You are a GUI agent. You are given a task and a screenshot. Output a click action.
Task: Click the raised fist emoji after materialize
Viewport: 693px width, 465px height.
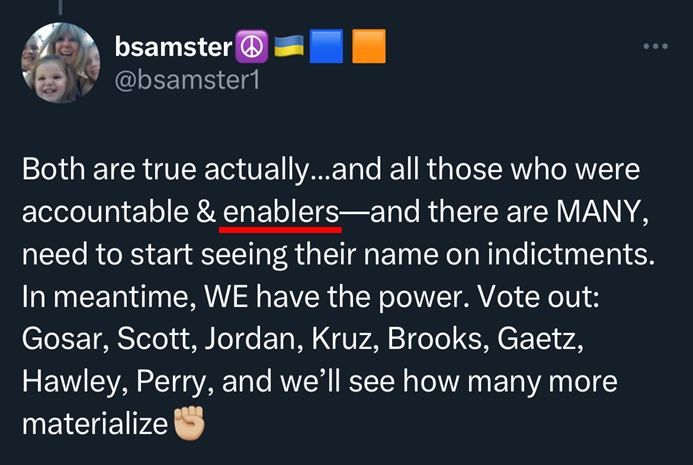click(x=189, y=423)
